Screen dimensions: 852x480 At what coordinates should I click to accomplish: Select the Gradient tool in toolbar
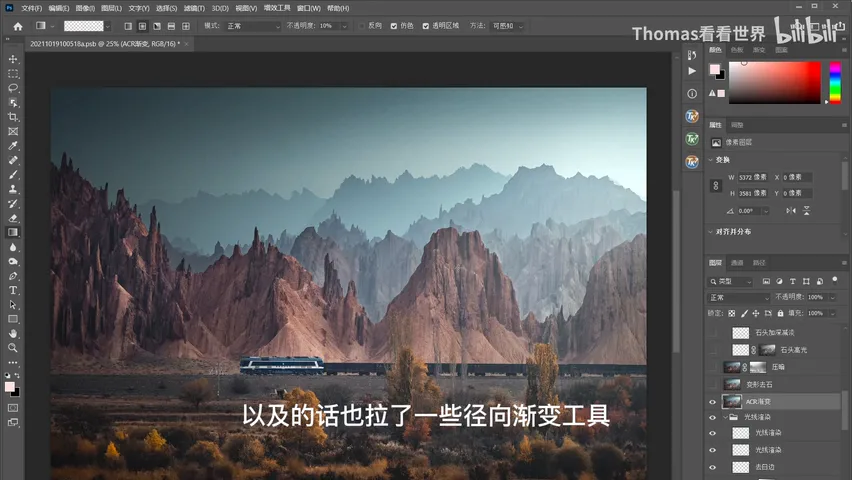[x=13, y=232]
